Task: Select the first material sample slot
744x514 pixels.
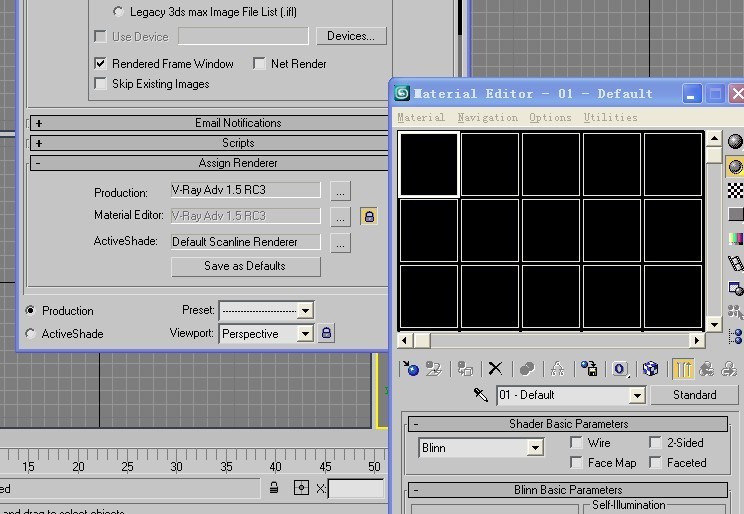Action: [x=428, y=164]
